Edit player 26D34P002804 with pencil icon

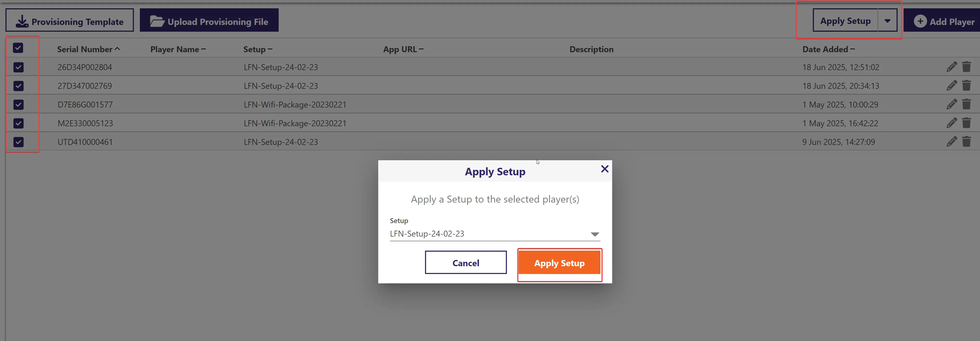pos(951,67)
